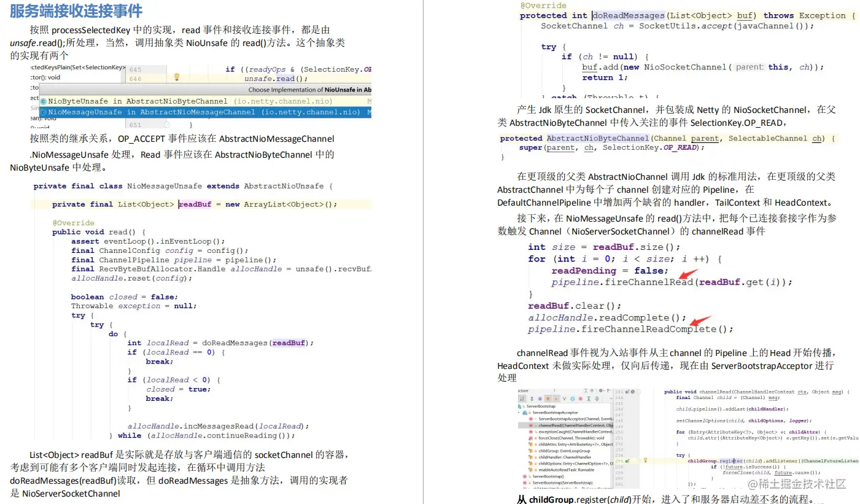Click the class icon beside NioMessageUnsafe
The height and width of the screenshot is (504, 860).
(43, 112)
